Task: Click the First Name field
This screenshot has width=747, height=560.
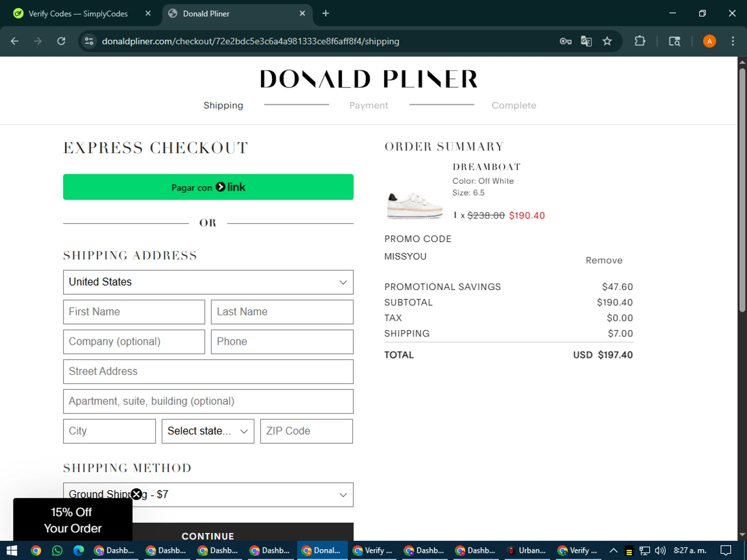Action: pos(134,312)
